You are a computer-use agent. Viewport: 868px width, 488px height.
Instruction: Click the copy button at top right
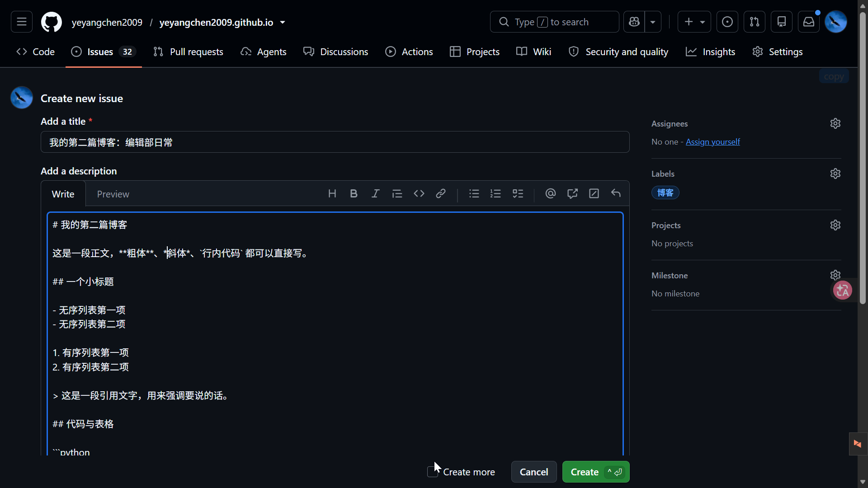834,76
